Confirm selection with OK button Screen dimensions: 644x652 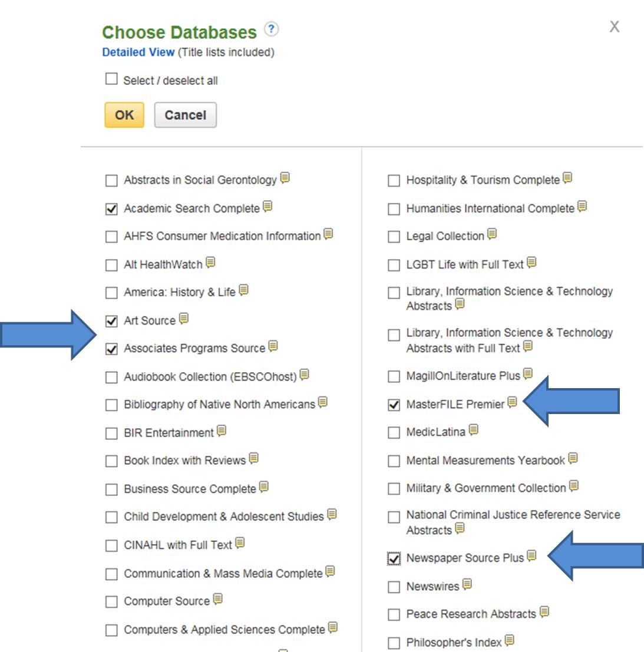124,115
